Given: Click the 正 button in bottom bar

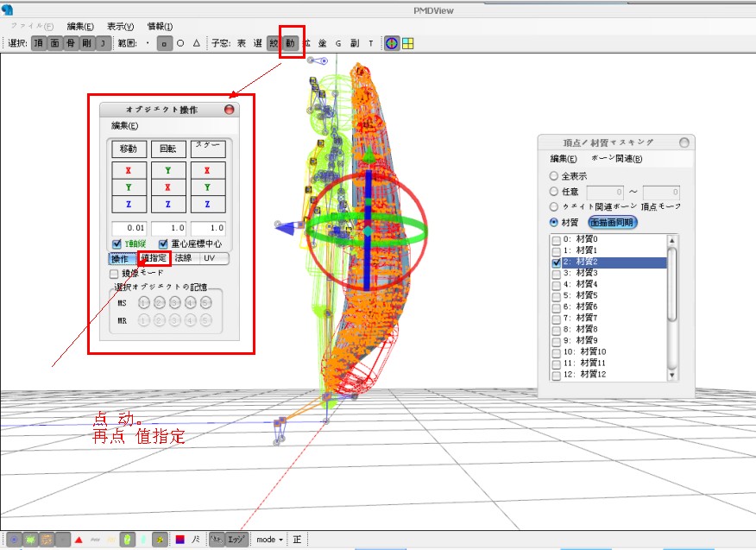Looking at the screenshot, I should (x=297, y=540).
